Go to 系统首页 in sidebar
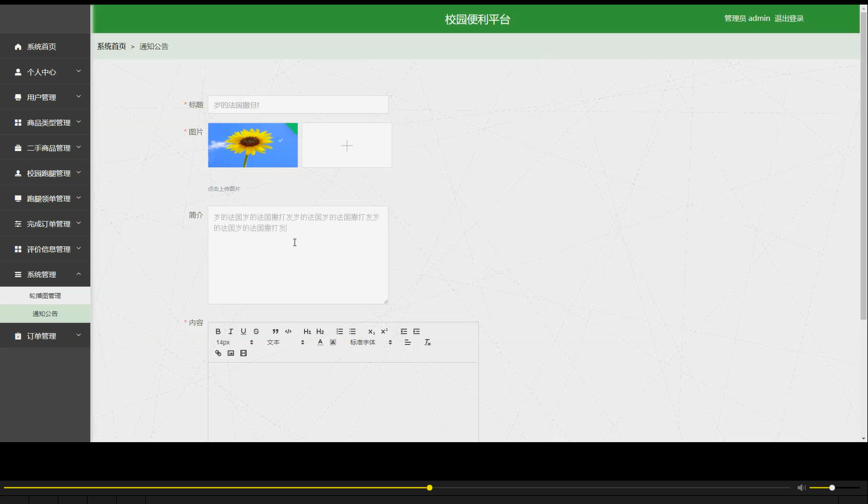 [45, 46]
